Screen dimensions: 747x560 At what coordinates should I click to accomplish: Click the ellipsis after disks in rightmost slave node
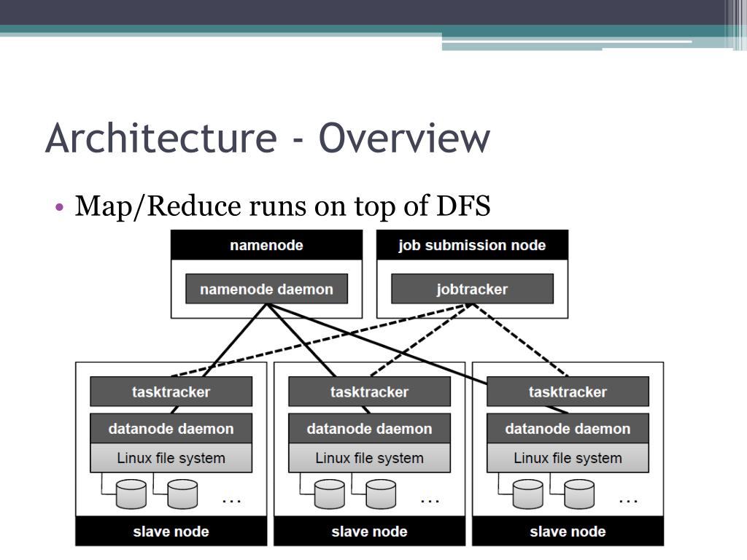pyautogui.click(x=628, y=501)
